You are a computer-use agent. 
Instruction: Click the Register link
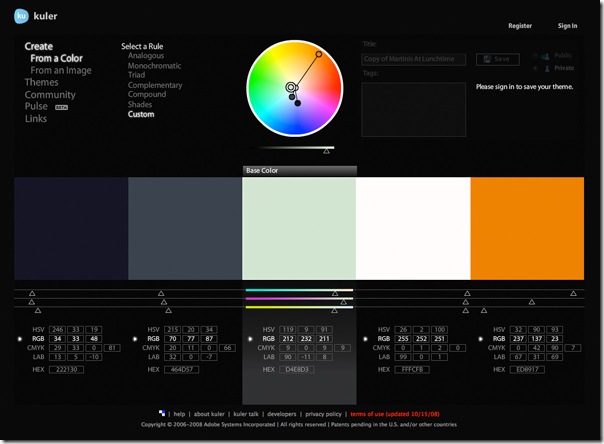520,26
